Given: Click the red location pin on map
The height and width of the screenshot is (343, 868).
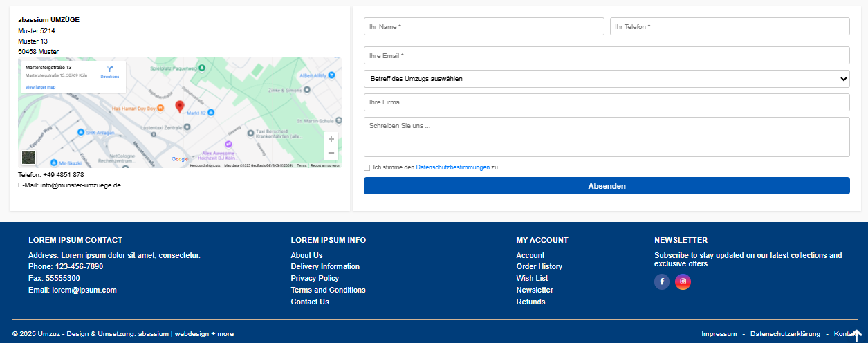Looking at the screenshot, I should [180, 106].
